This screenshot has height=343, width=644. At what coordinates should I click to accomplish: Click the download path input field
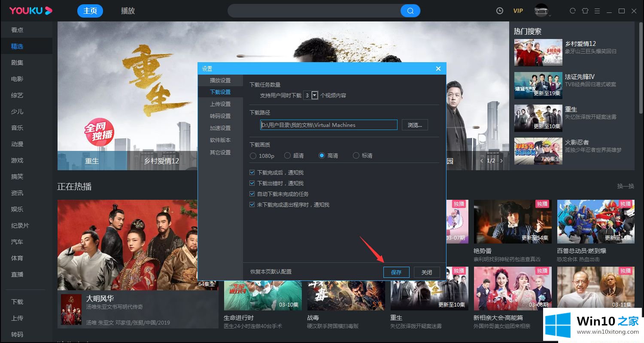pos(329,125)
